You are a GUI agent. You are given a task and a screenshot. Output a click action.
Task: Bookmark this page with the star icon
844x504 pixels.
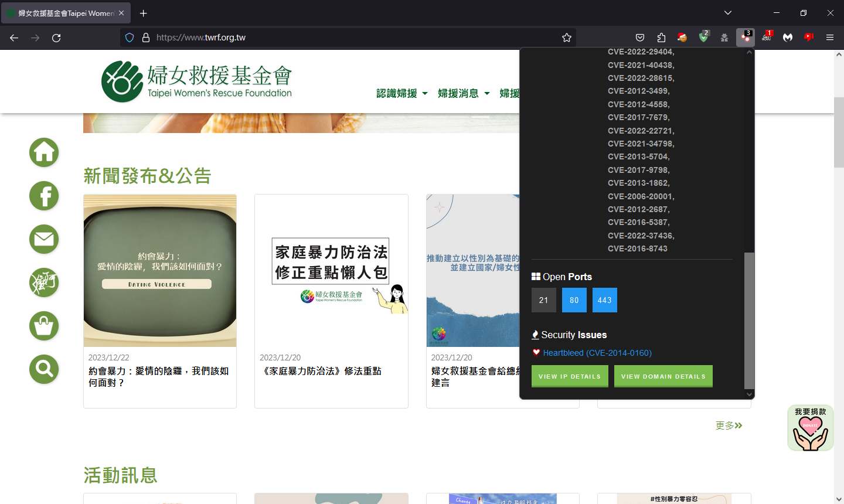[x=567, y=38]
